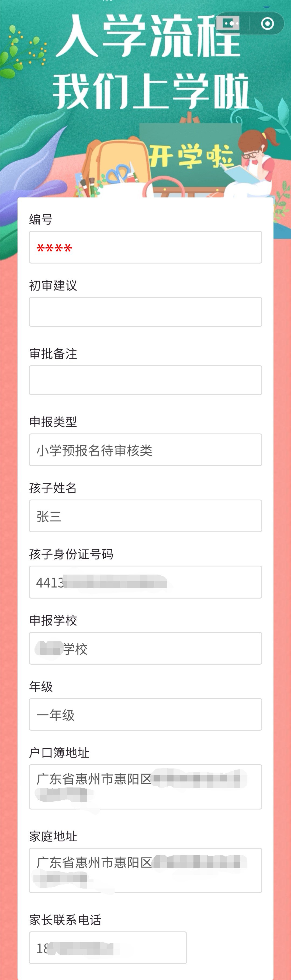The width and height of the screenshot is (291, 980).
Task: Open the 申报类型 field showing 小学预报名待审核类
Action: tap(145, 450)
